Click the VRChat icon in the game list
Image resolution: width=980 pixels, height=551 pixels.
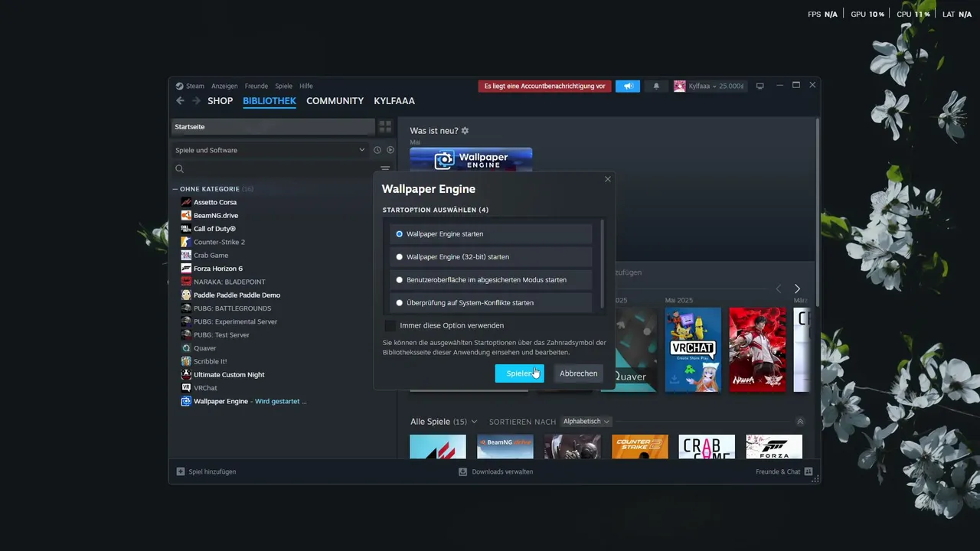point(186,388)
